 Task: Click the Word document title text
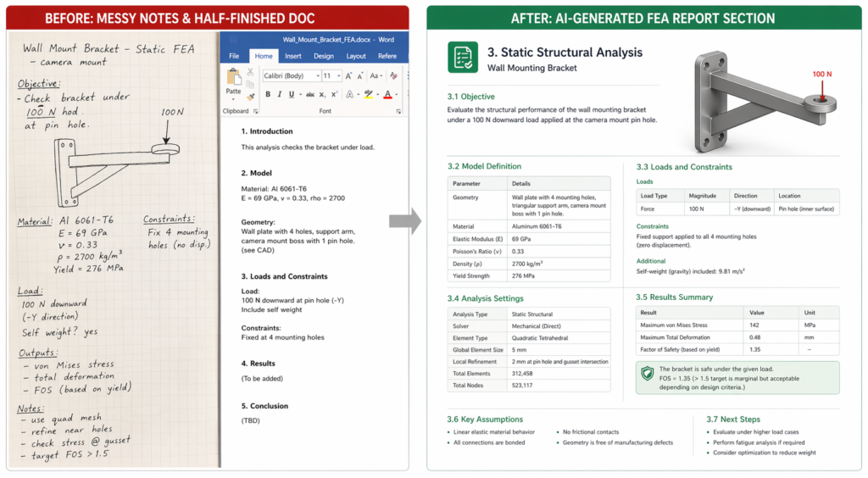click(339, 40)
